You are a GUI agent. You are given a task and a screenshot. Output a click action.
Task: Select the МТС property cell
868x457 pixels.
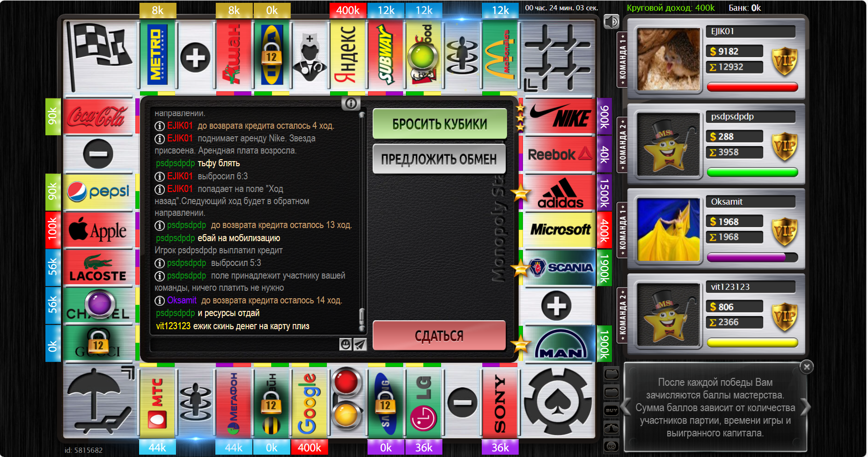157,403
